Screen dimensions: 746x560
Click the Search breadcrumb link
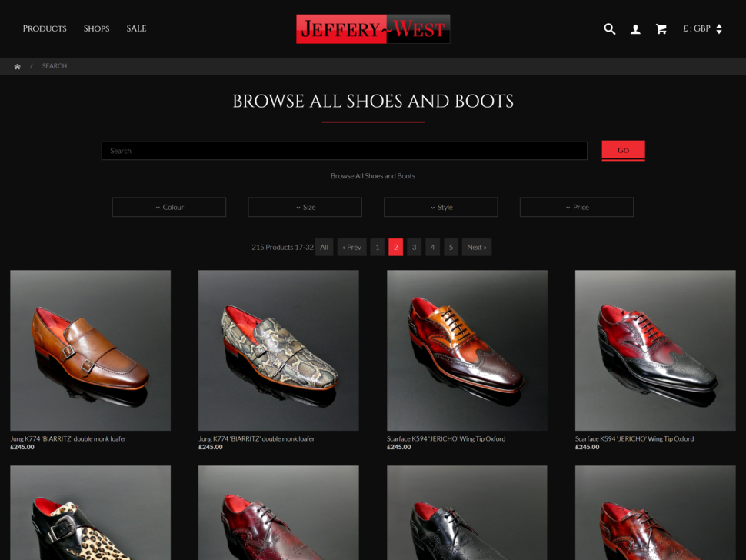55,66
